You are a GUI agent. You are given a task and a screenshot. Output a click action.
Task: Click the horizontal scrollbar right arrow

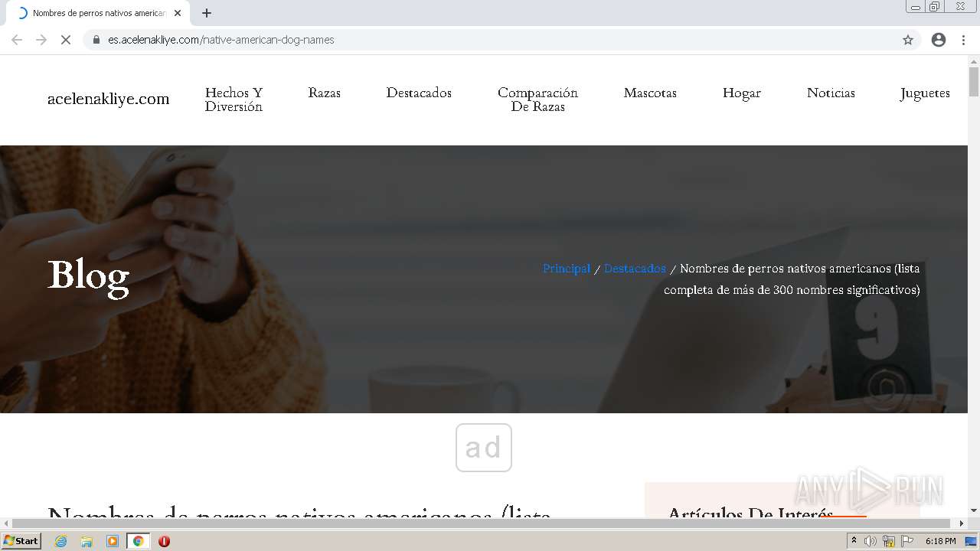click(x=962, y=523)
